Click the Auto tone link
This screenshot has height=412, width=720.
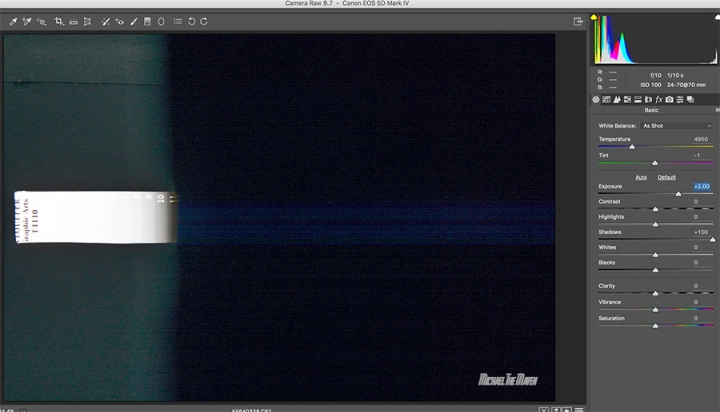pyautogui.click(x=641, y=177)
